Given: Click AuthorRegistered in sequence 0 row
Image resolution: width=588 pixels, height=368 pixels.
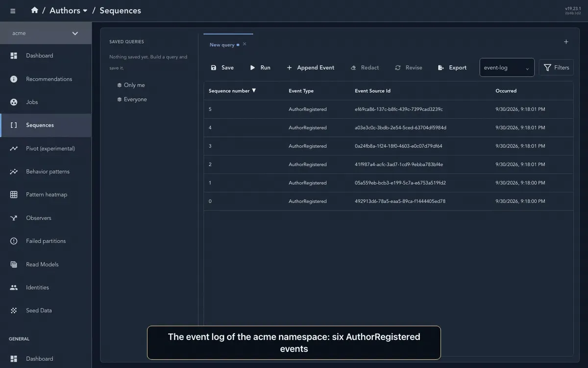Looking at the screenshot, I should pos(307,201).
